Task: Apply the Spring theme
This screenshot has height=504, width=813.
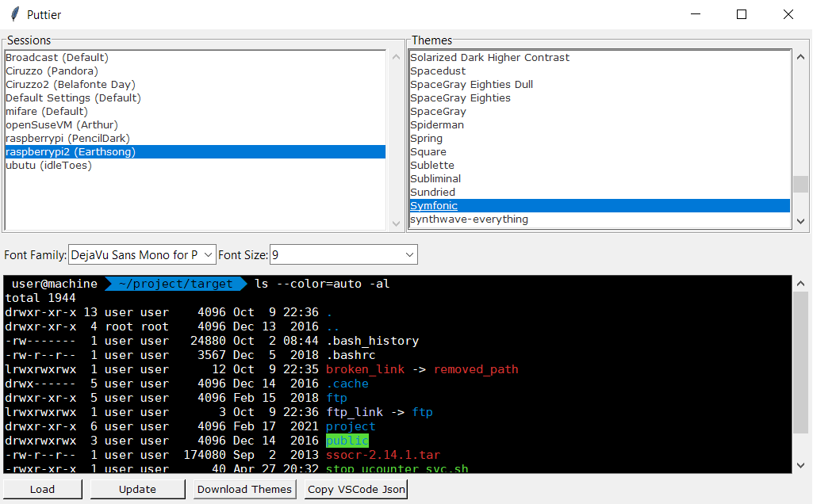Action: click(600, 139)
